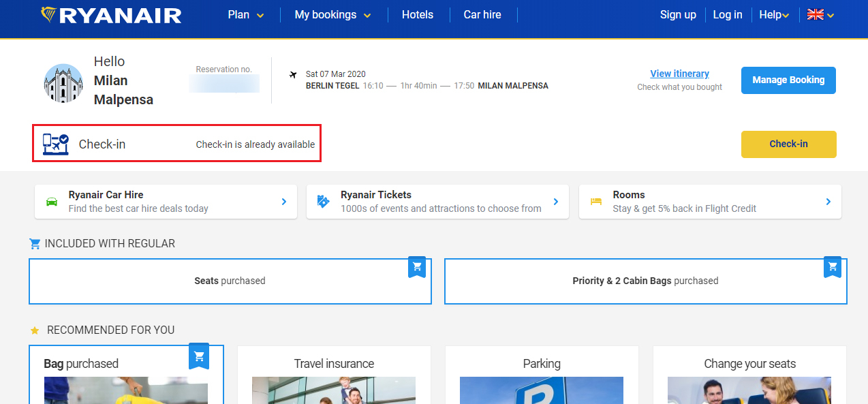Screen dimensions: 868x404
Task: Click cart badge on Seats purchased box
Action: (x=418, y=266)
